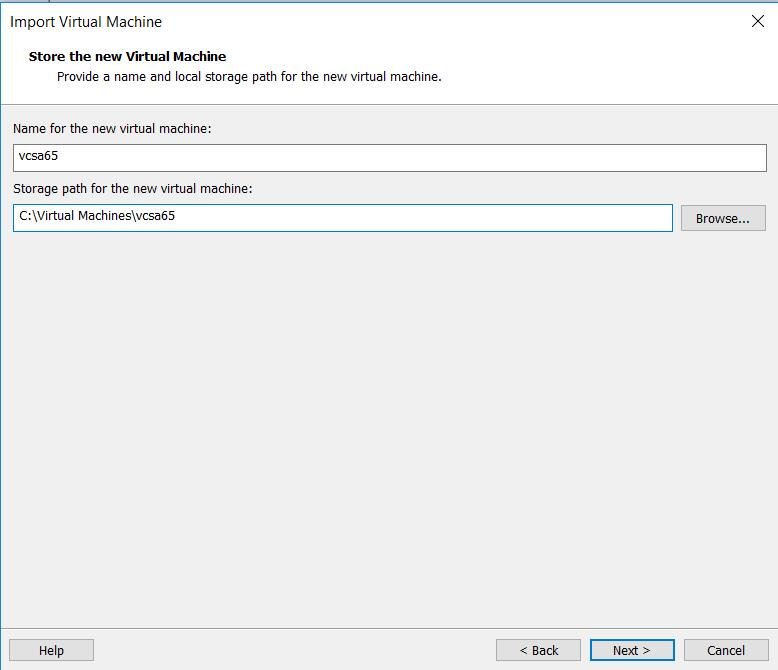Focus the storage path text field
The height and width of the screenshot is (670, 778).
pos(343,218)
